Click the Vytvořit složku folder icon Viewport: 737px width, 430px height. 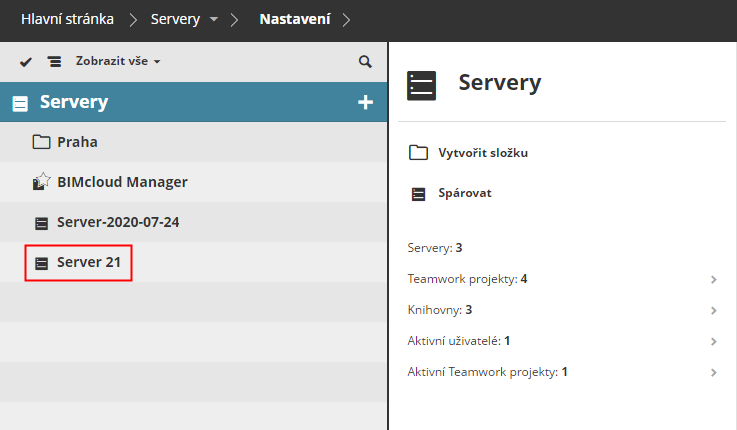[x=418, y=153]
